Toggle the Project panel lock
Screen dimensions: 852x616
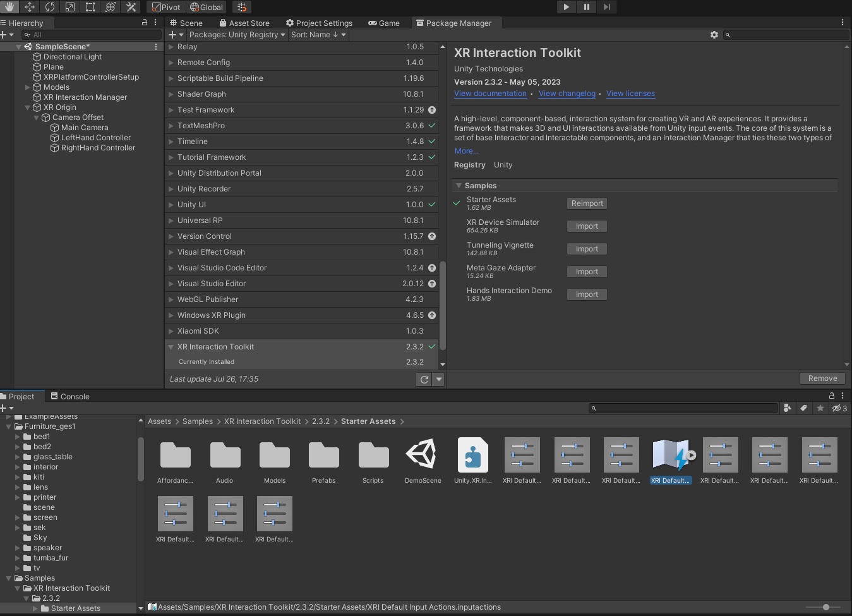(832, 396)
